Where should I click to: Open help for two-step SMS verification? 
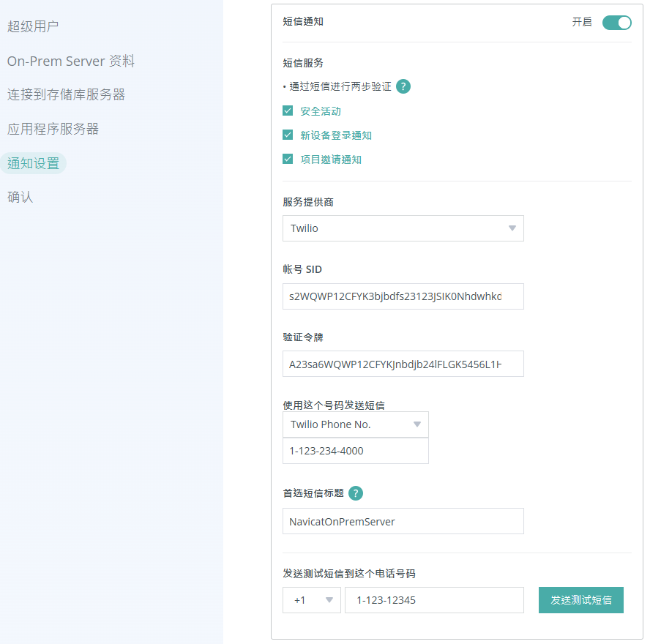click(x=403, y=86)
